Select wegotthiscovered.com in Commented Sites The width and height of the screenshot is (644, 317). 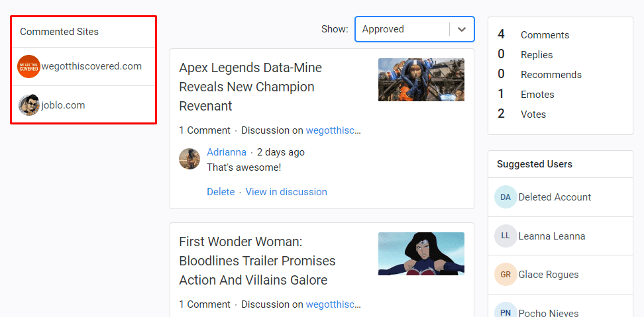[91, 66]
